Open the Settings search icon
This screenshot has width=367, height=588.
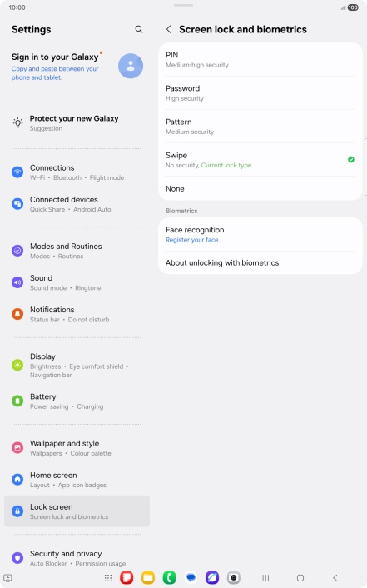[139, 29]
